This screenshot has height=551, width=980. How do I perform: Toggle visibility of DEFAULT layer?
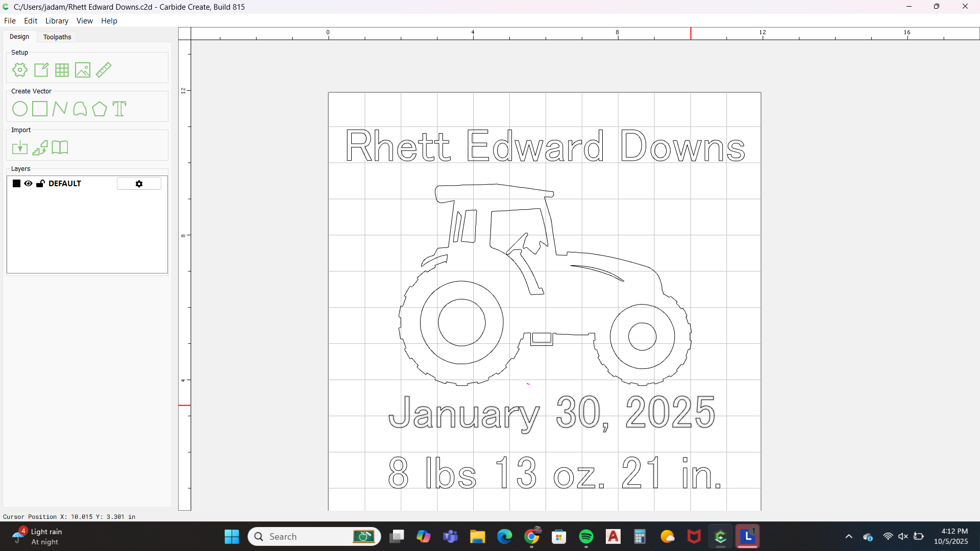pos(28,184)
